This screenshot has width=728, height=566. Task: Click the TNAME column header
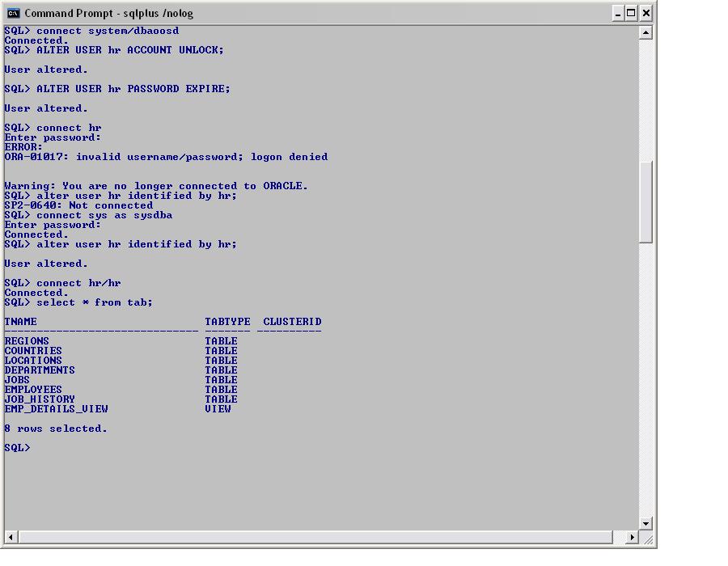coord(21,322)
